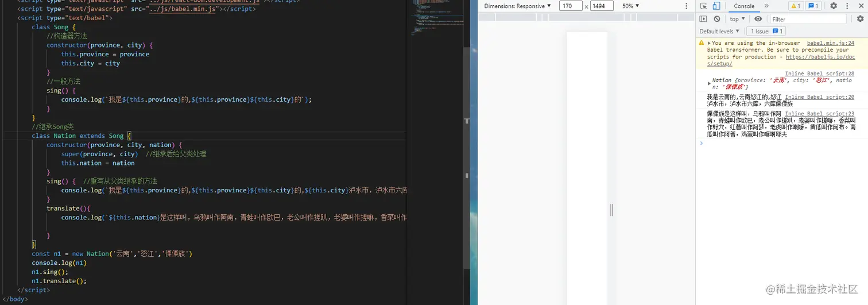Screen dimensions: 868x305
Task: Click the '//一般方法' comment
Action: point(63,82)
